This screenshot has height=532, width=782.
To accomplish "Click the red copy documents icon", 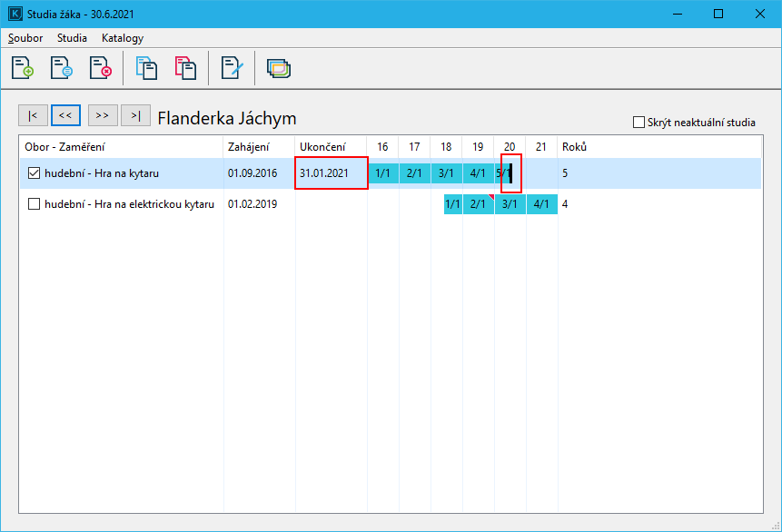I will [185, 68].
